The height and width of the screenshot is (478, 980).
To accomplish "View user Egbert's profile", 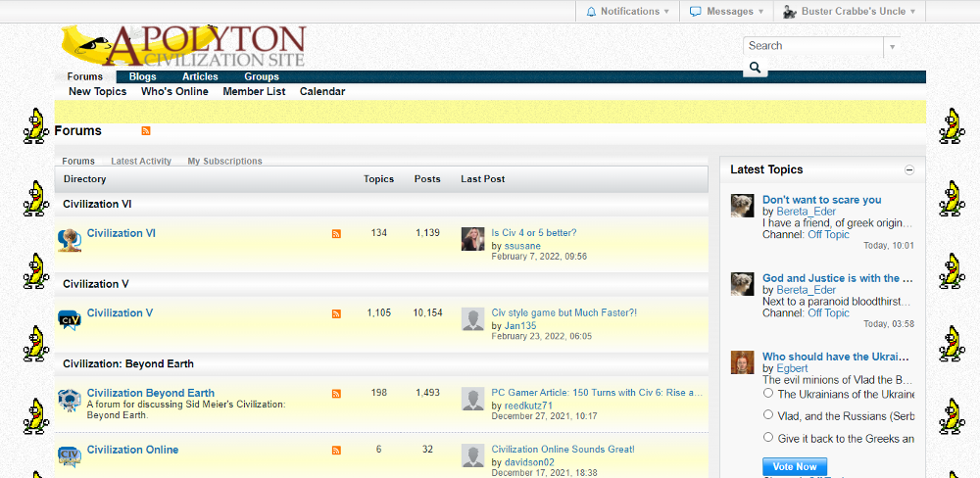I will (792, 368).
